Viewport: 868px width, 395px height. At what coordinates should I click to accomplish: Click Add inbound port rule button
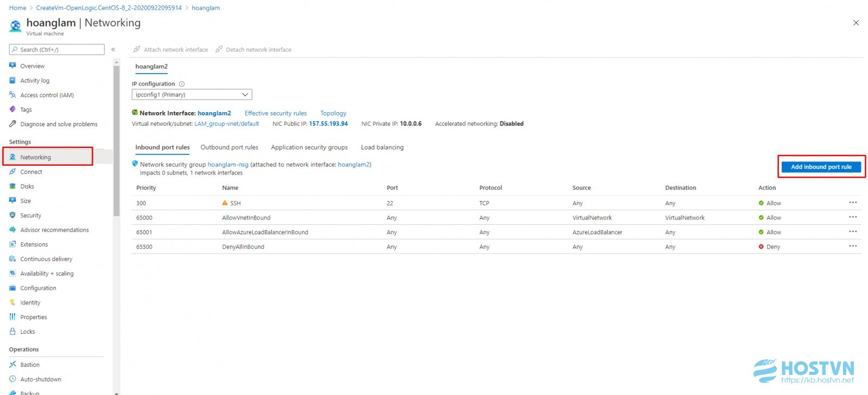(x=821, y=167)
